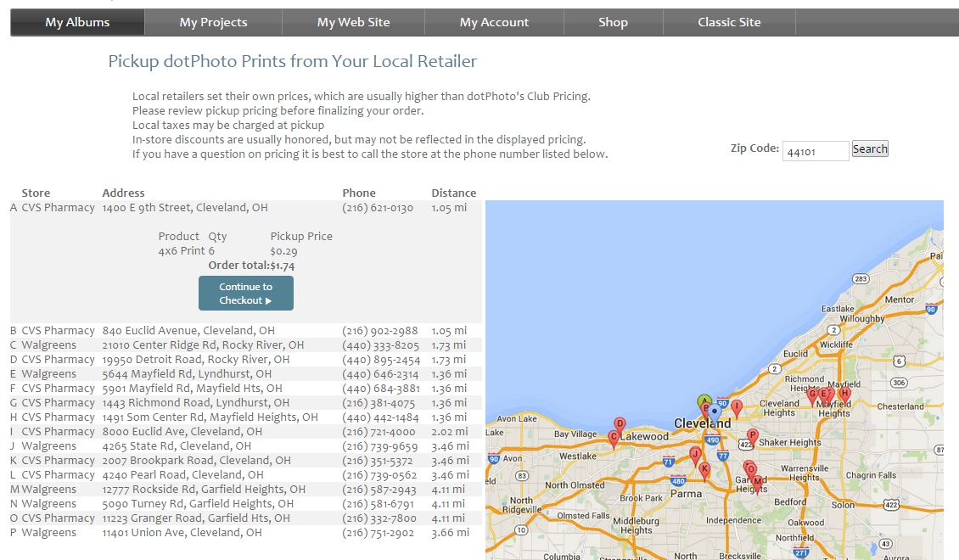
Task: Select store O address 11223 Granger Road
Action: tap(196, 518)
